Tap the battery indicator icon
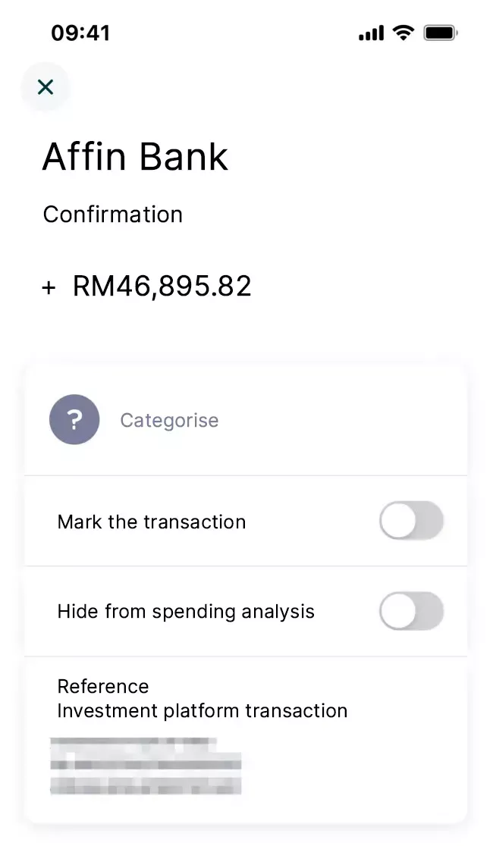The height and width of the screenshot is (868, 493). (440, 33)
